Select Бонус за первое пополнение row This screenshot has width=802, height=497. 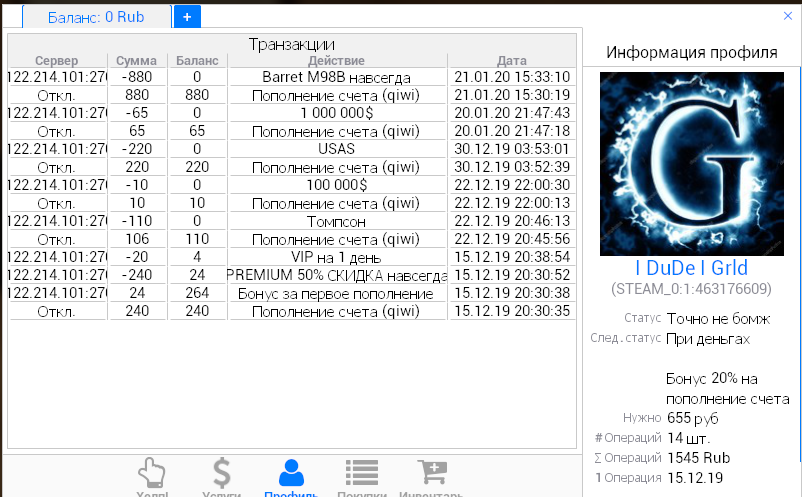click(336, 293)
